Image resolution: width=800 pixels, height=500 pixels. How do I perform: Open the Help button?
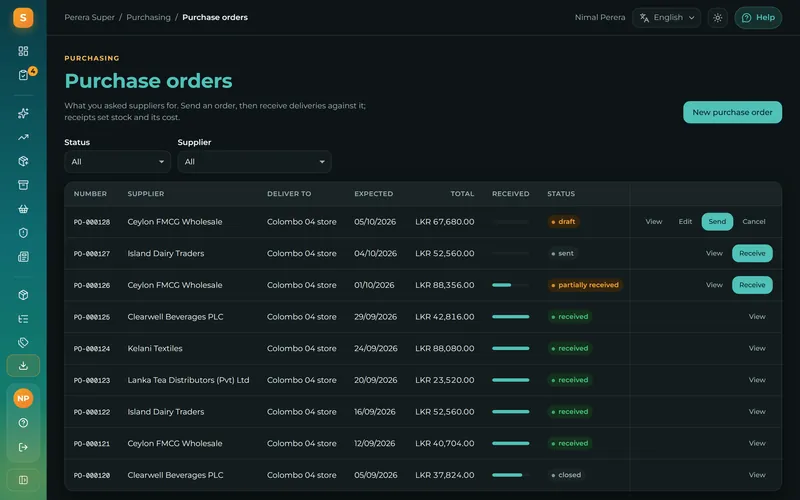pyautogui.click(x=758, y=18)
